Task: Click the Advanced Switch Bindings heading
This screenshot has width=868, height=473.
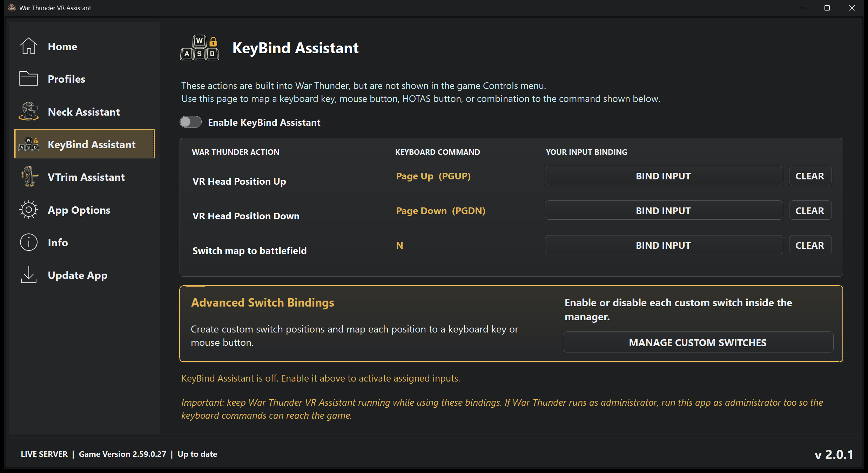Action: 262,302
